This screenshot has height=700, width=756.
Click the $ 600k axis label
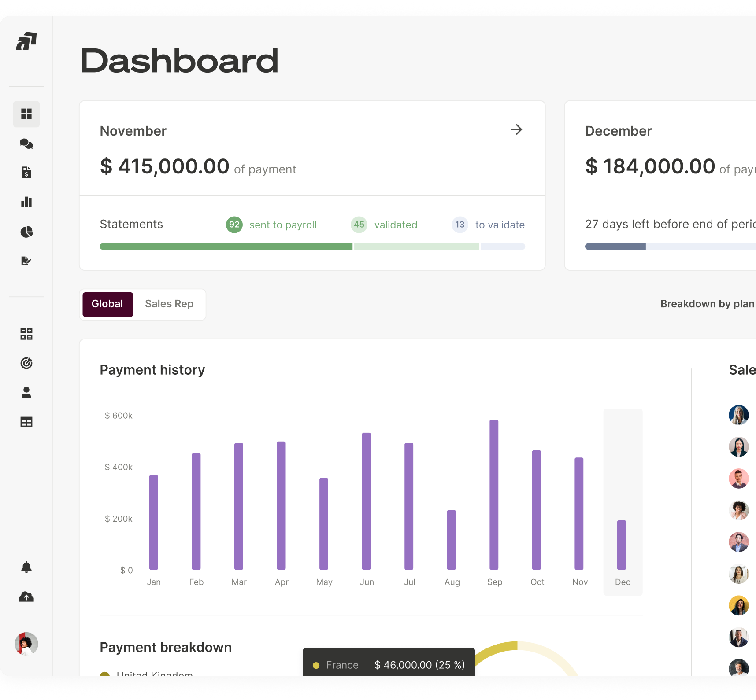pos(119,416)
